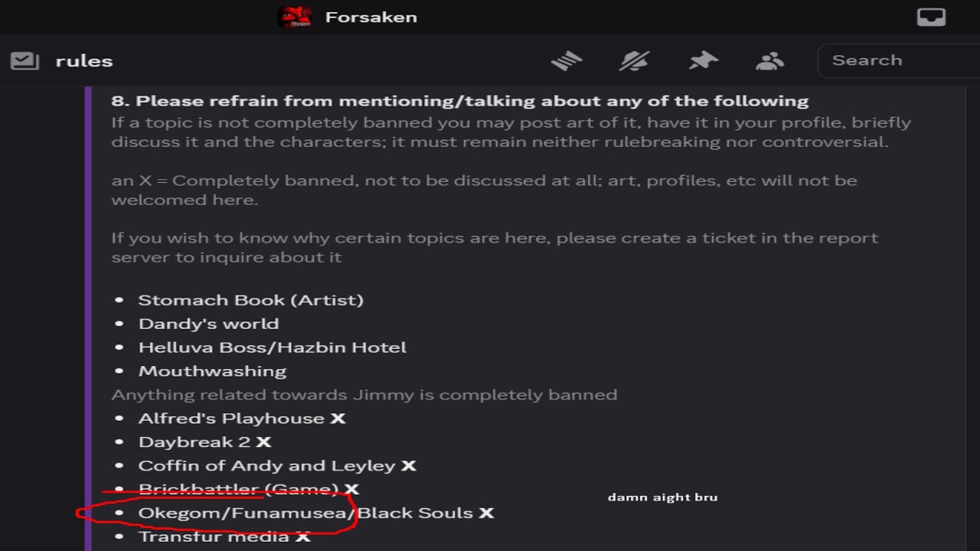The height and width of the screenshot is (551, 980).
Task: Click the Coffin of Andy and Leyley entry
Action: 266,466
